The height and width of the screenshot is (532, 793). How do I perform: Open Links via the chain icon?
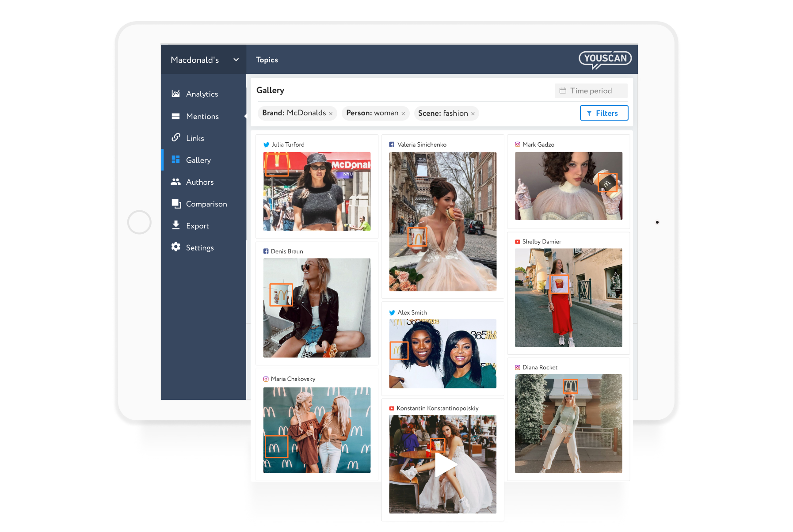[175, 137]
